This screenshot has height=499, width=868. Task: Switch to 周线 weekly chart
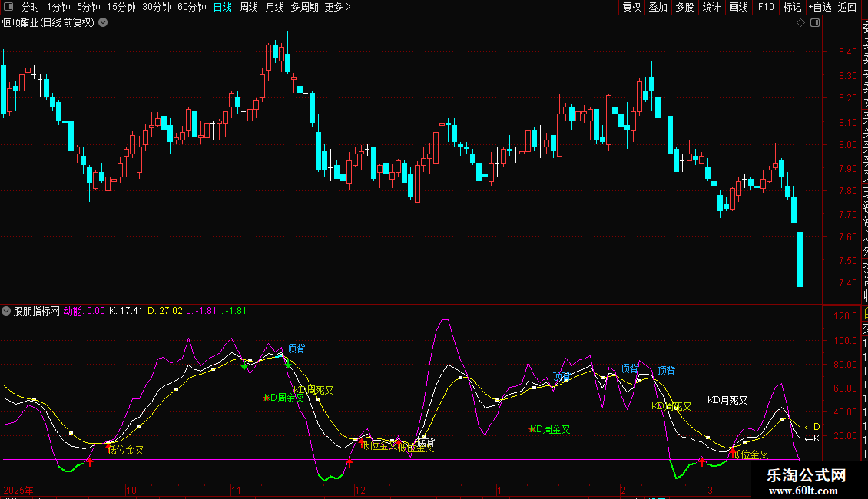(249, 7)
